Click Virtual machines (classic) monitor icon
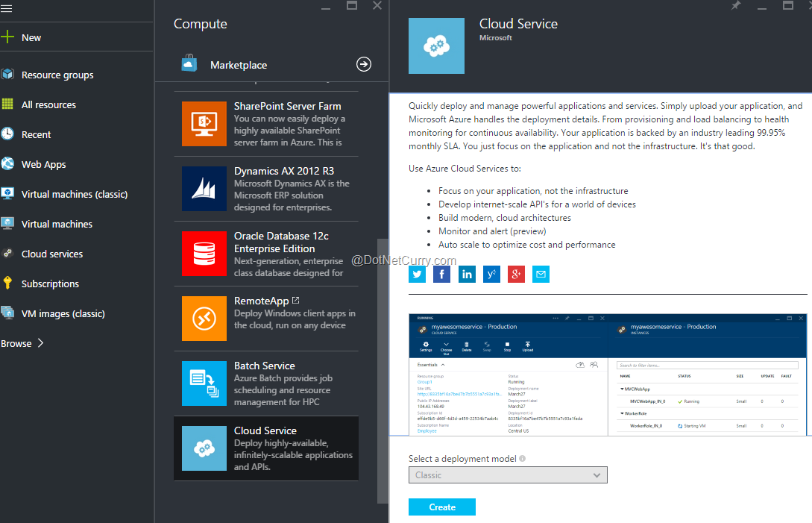 [x=7, y=194]
